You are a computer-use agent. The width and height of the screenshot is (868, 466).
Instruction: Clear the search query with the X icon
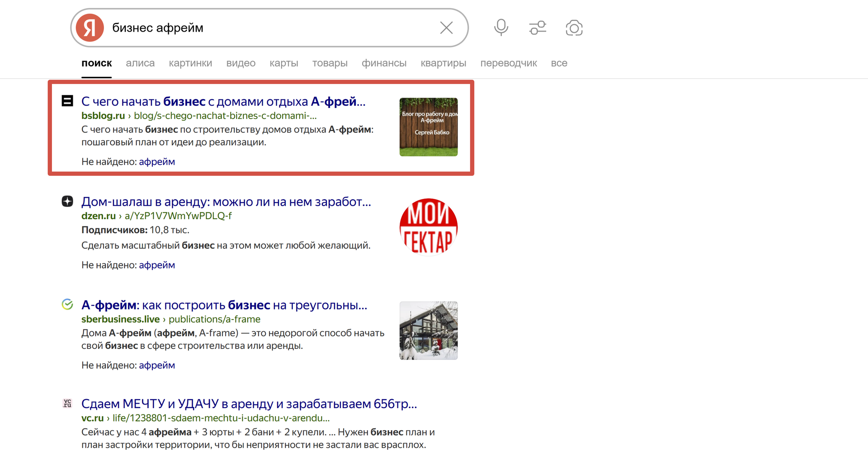point(446,28)
